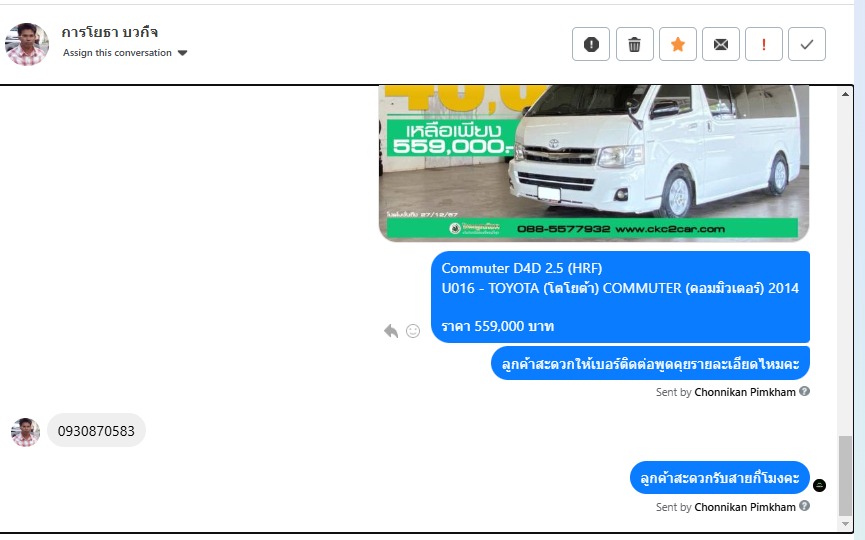Screen dimensions: 865x540
Task: Click message ลูกค้าสะดวกรับสายกี่โมงคะ
Action: 720,478
